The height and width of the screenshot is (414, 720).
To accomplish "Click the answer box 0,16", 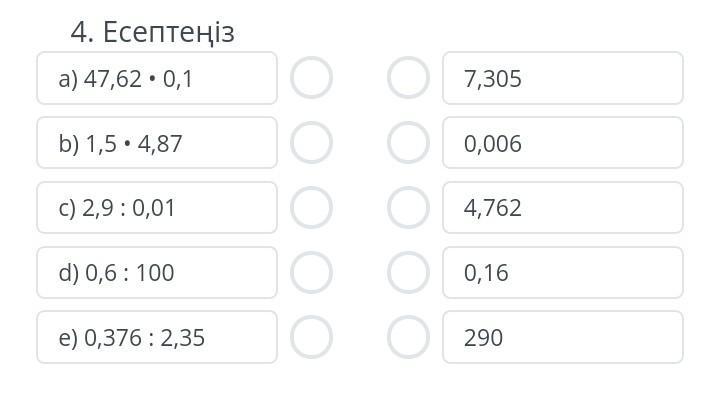I will click(563, 272).
